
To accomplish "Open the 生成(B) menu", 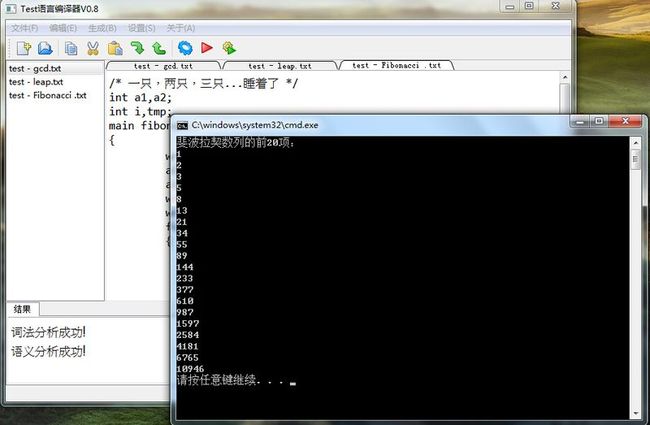I will tap(102, 28).
